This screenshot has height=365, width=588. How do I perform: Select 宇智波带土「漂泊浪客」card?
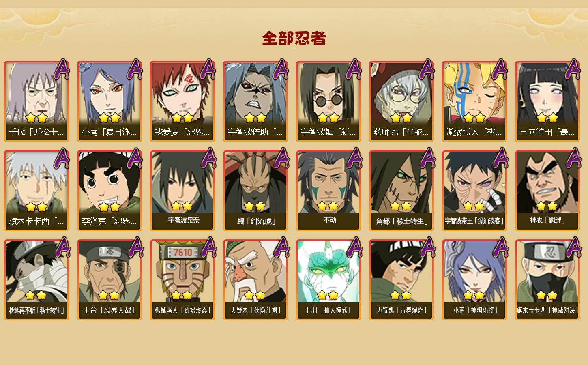tap(474, 191)
